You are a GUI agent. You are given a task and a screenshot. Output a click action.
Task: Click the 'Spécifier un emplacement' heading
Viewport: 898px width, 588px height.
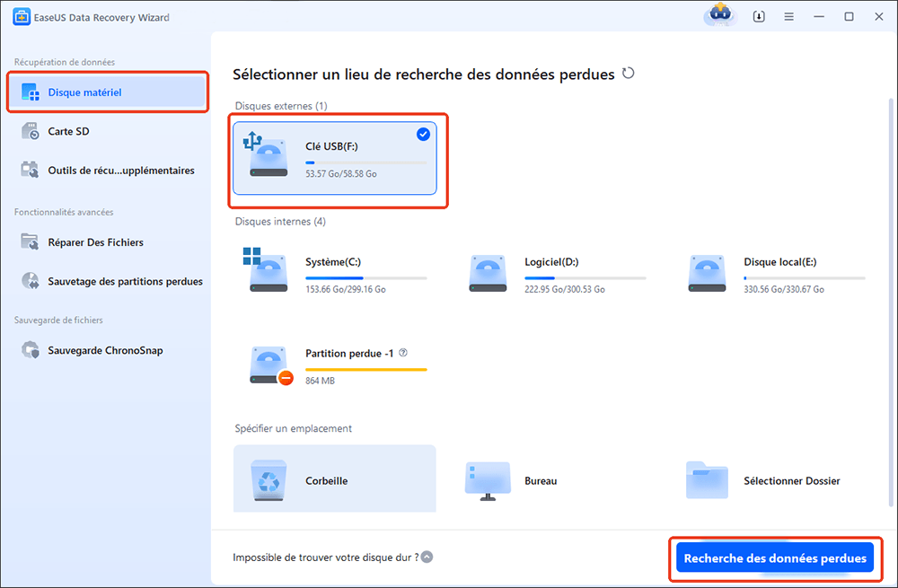coord(294,428)
